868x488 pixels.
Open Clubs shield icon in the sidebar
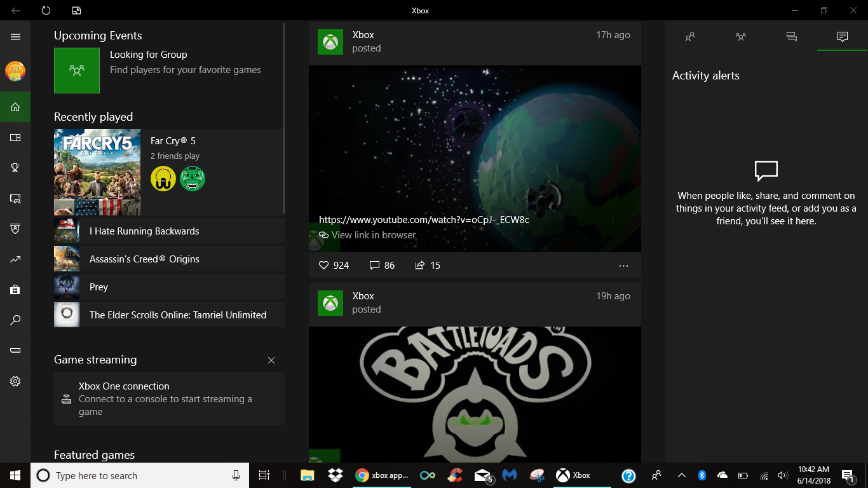pos(15,229)
